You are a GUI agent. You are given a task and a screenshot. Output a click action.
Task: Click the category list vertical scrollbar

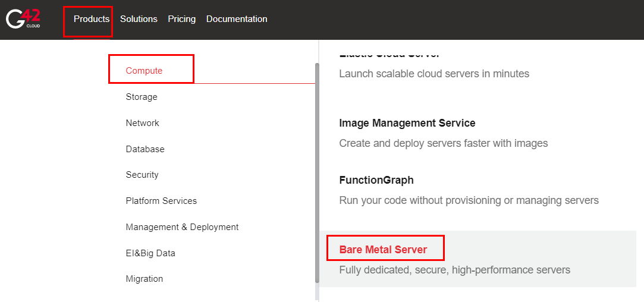pos(317,172)
